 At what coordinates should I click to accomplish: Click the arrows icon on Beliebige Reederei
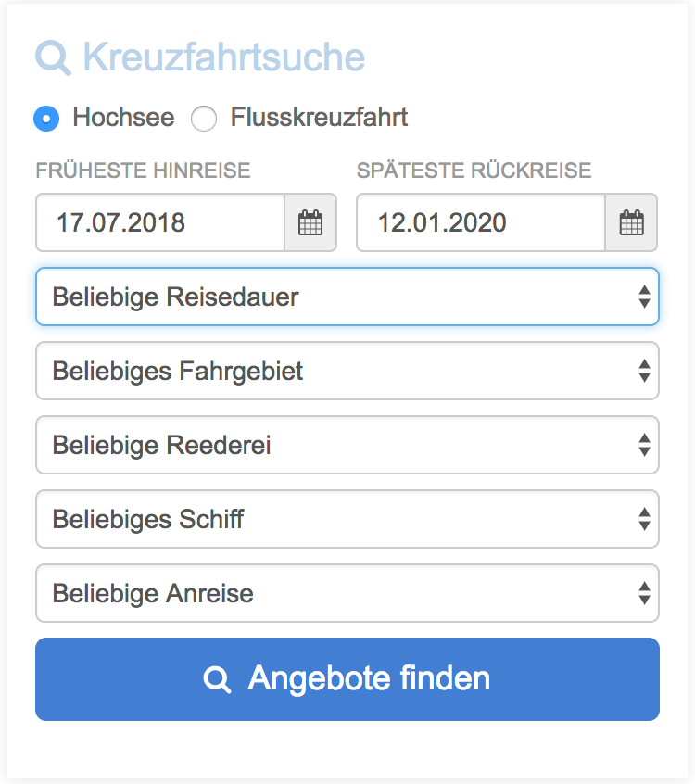click(644, 445)
